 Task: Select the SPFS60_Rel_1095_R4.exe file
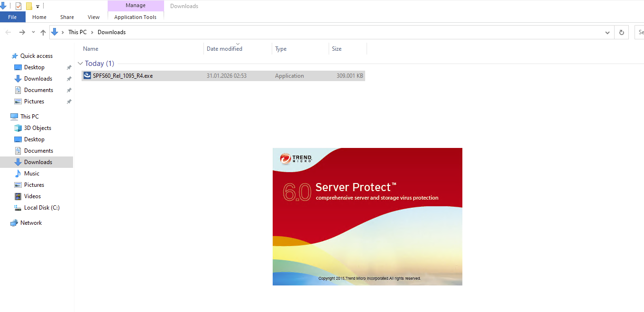223,76
